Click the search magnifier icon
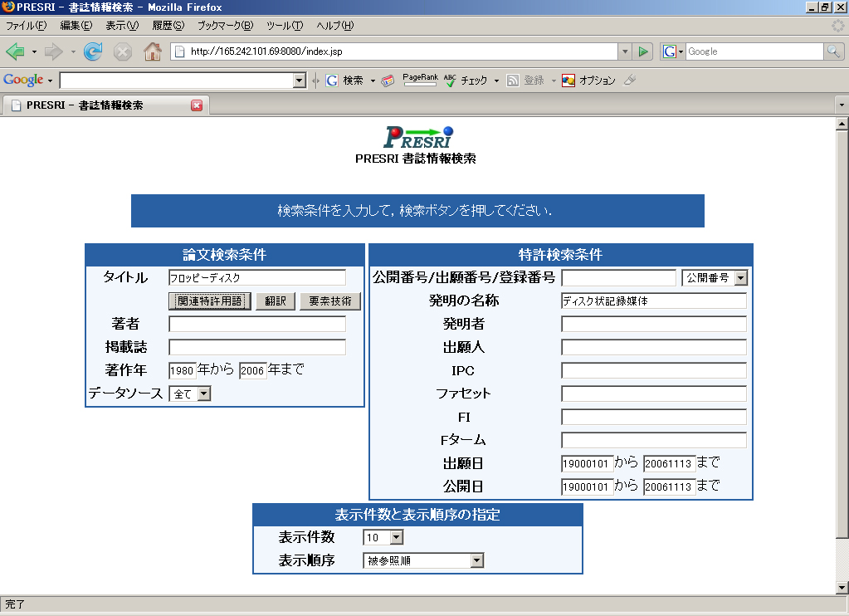 click(x=833, y=51)
